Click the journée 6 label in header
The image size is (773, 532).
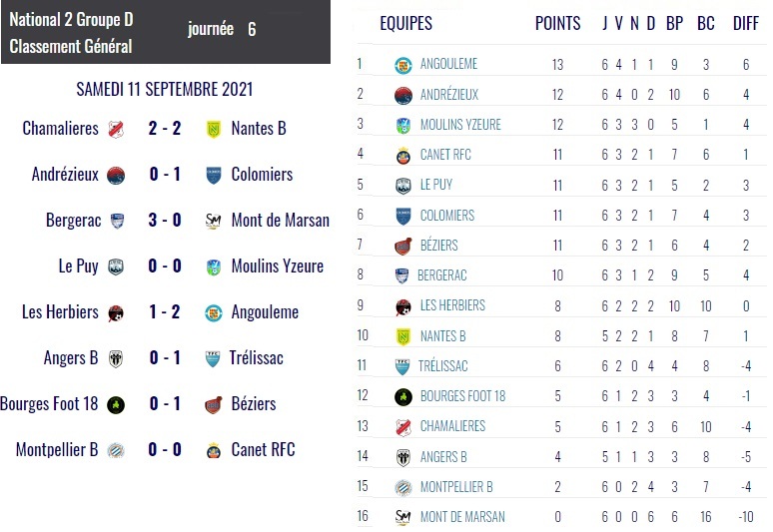222,29
